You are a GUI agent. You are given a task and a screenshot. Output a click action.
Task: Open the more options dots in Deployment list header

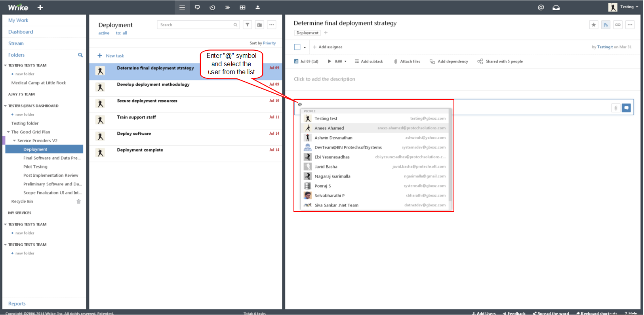tap(272, 25)
